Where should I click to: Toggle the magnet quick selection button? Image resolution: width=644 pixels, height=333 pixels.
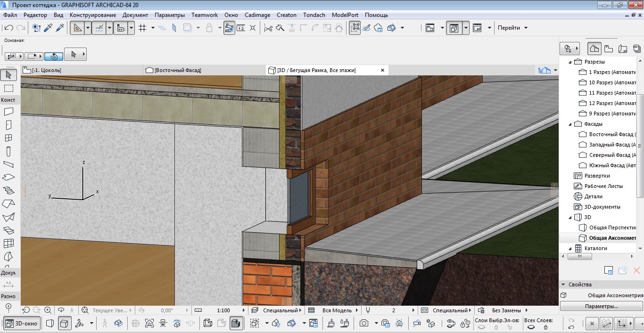(54, 56)
